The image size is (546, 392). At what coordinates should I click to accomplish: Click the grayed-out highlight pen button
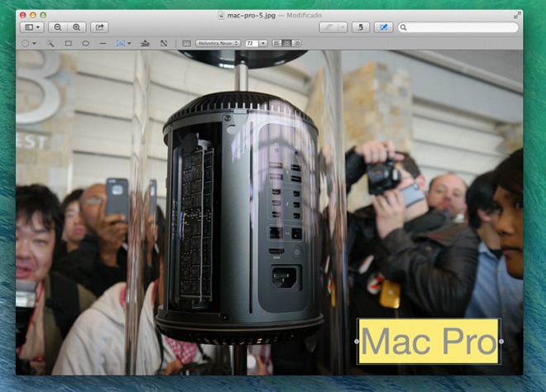click(328, 27)
